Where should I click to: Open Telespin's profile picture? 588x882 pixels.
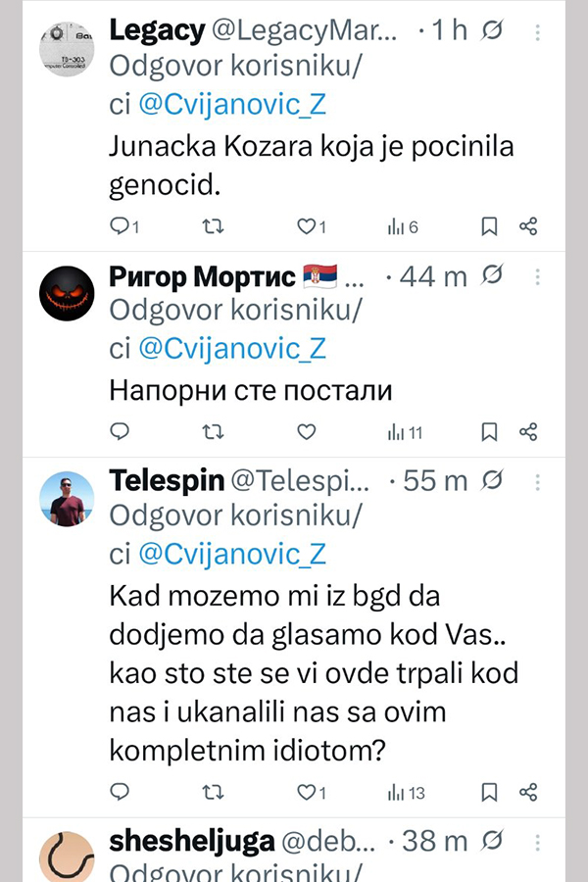coord(67,499)
